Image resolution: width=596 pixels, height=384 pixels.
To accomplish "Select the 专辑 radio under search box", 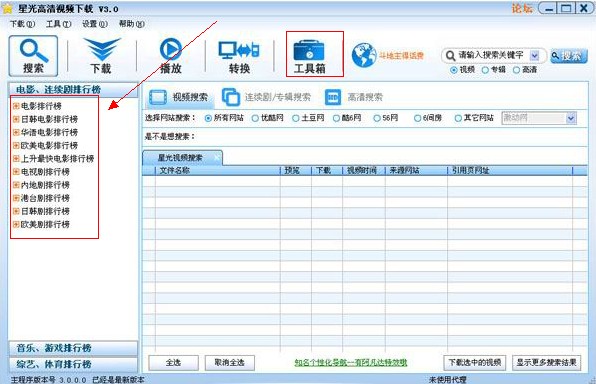I will 485,70.
